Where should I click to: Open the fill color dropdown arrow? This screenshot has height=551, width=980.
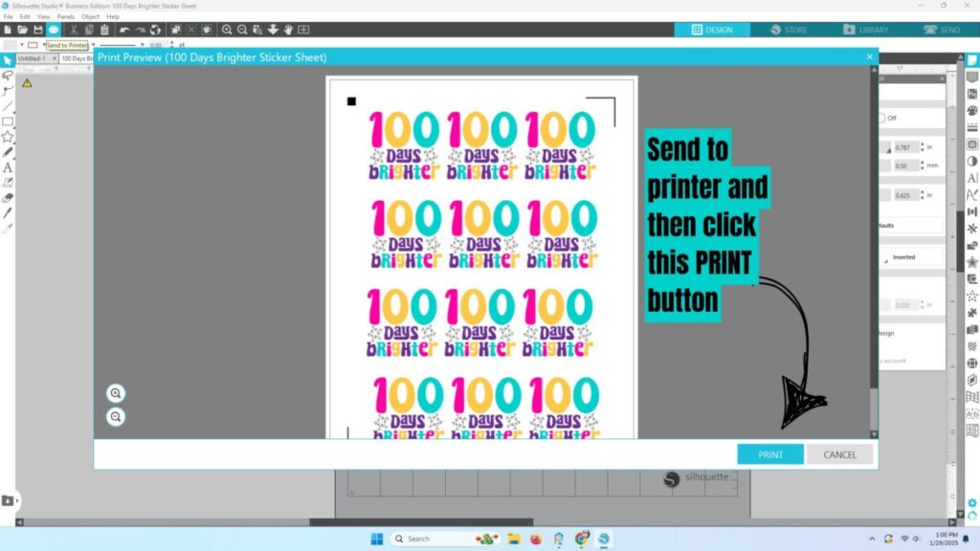[x=22, y=45]
